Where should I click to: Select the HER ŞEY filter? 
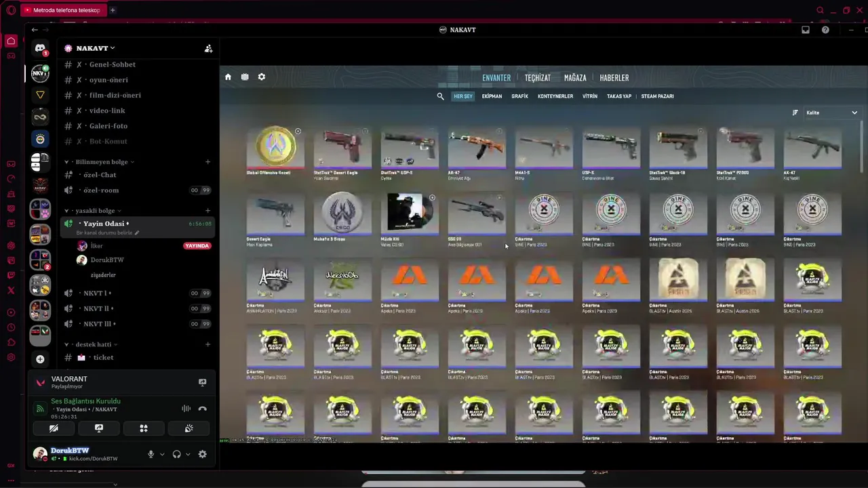[463, 96]
